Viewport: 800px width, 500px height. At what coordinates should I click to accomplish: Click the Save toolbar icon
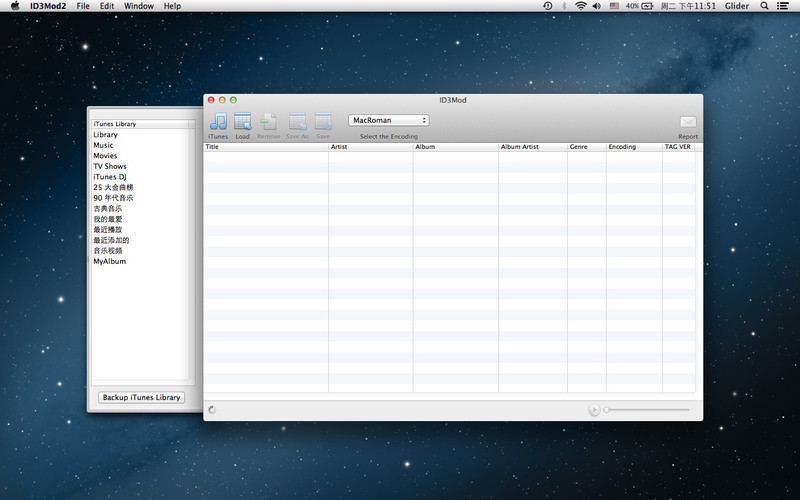click(x=323, y=122)
